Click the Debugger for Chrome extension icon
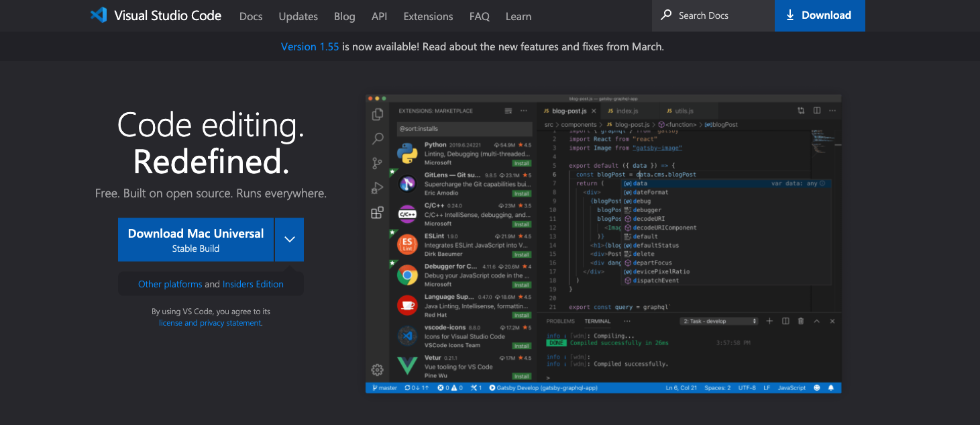 point(407,275)
